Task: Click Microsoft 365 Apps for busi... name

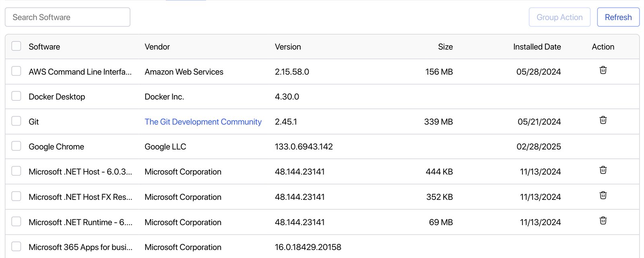Action: click(x=80, y=247)
